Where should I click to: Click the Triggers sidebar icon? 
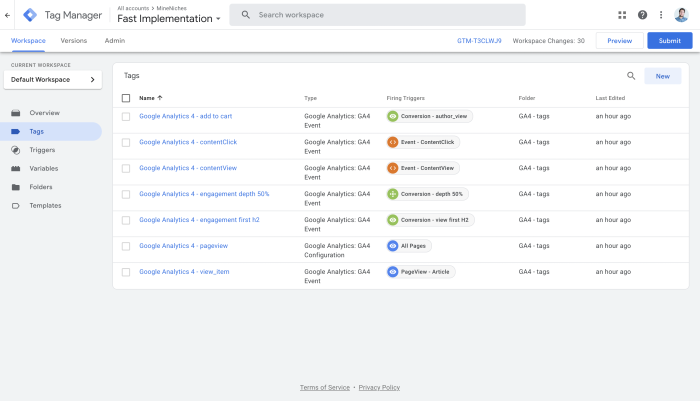[x=16, y=150]
